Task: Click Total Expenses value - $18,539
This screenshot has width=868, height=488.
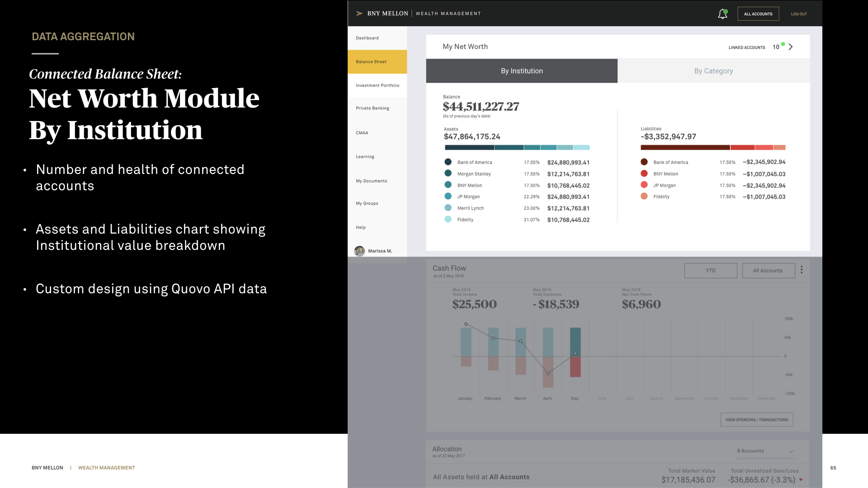Action: [x=556, y=305]
